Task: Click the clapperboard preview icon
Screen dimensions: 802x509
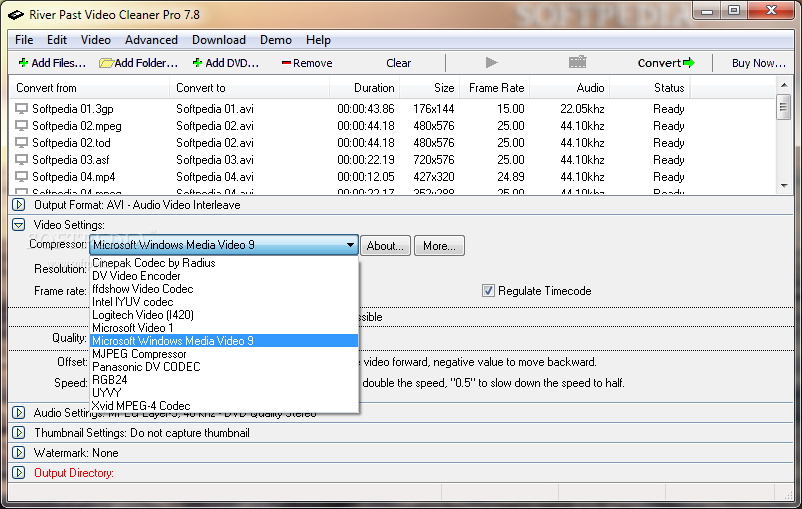Action: click(577, 62)
